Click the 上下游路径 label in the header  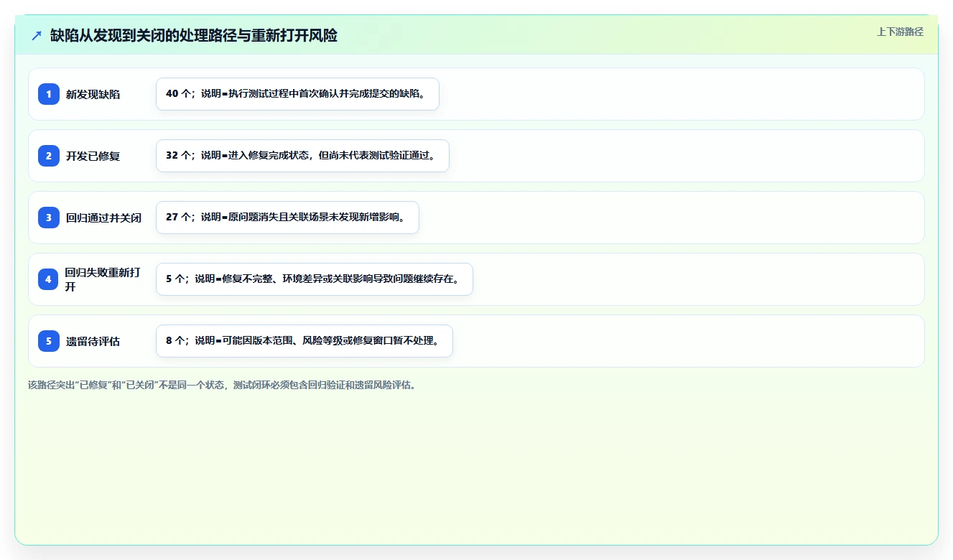point(900,32)
